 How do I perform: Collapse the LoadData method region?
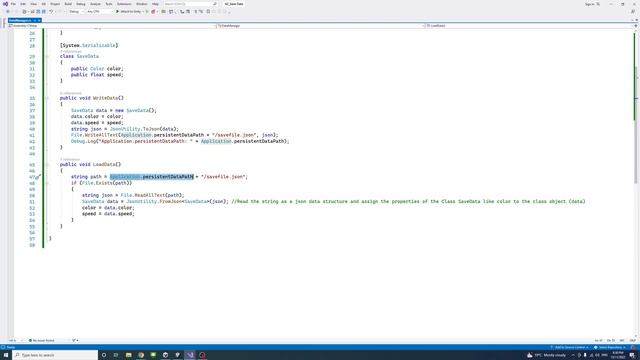point(47,164)
